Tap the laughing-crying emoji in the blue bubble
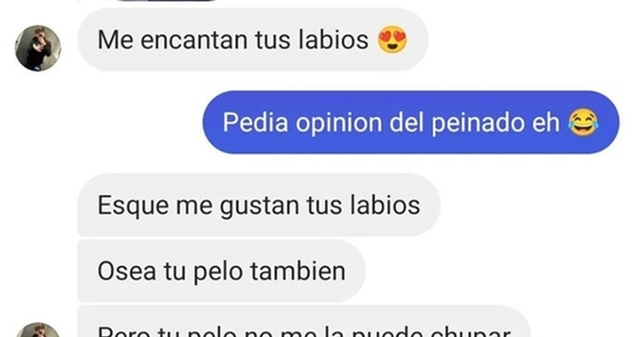Image resolution: width=644 pixels, height=337 pixels. (583, 122)
